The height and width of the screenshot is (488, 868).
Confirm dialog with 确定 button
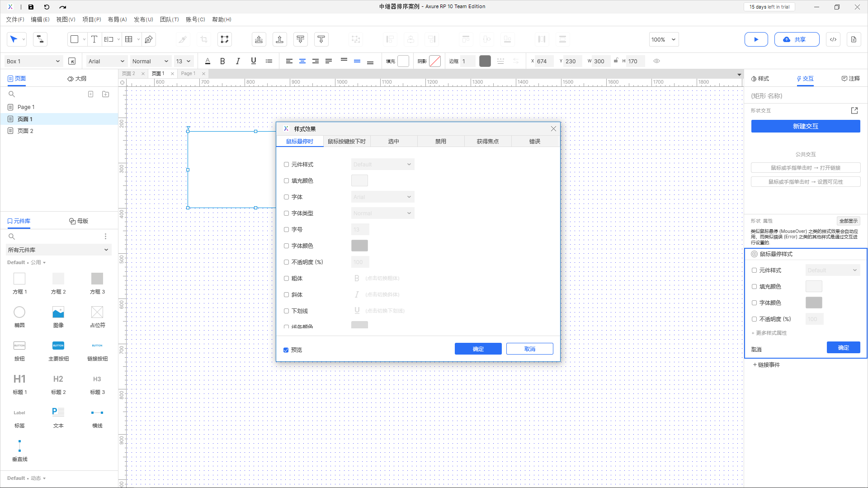(x=478, y=349)
